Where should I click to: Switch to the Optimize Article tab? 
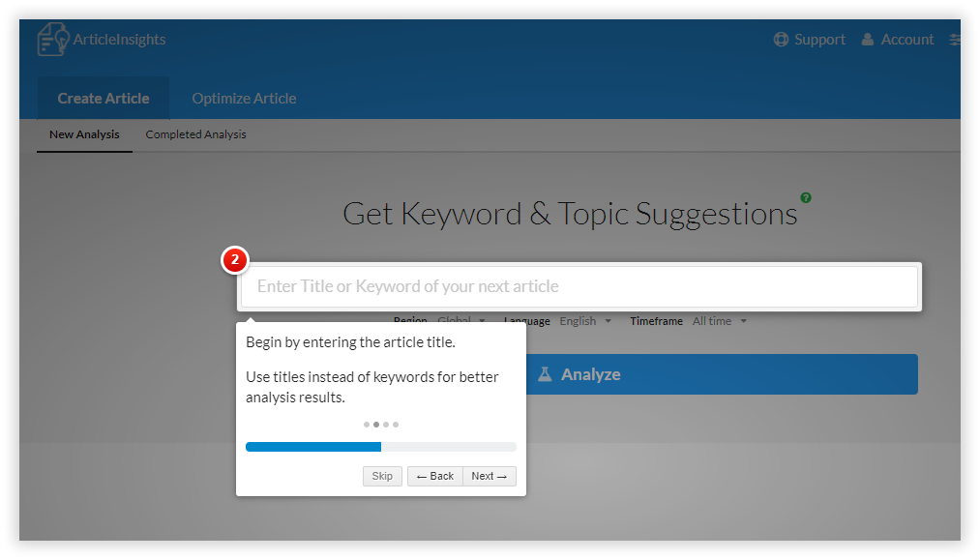coord(244,98)
